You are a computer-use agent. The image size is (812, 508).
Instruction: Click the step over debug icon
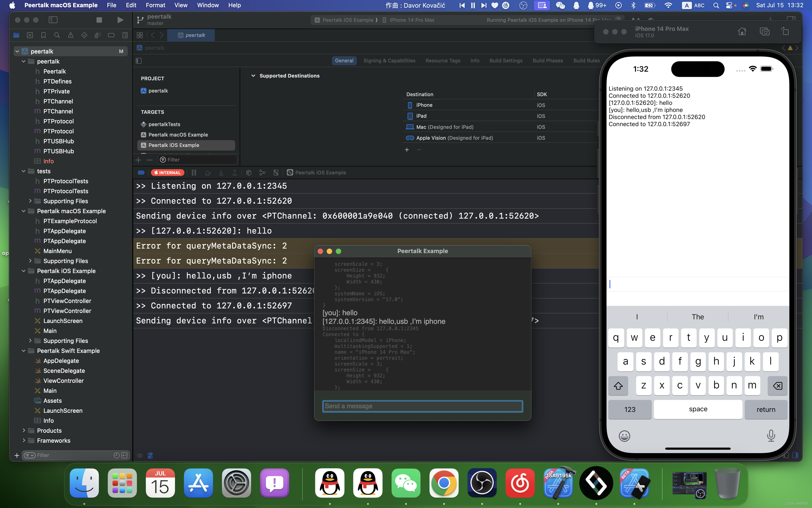(208, 173)
